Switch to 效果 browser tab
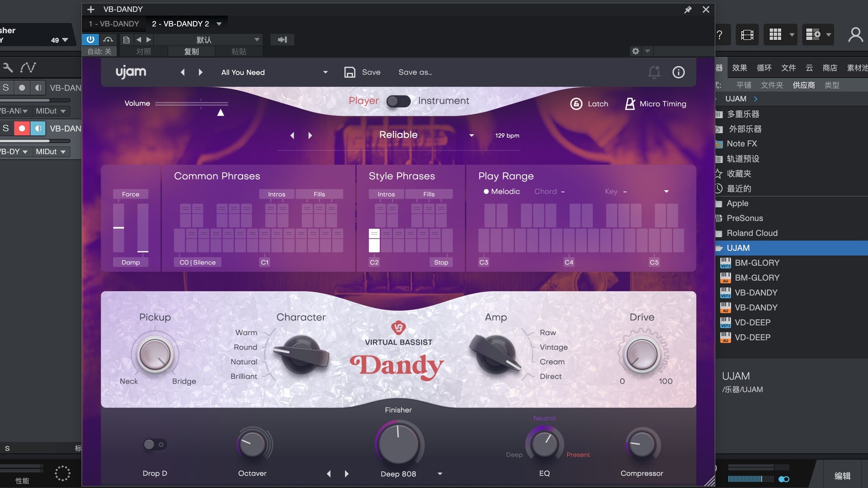The image size is (868, 488). 740,68
